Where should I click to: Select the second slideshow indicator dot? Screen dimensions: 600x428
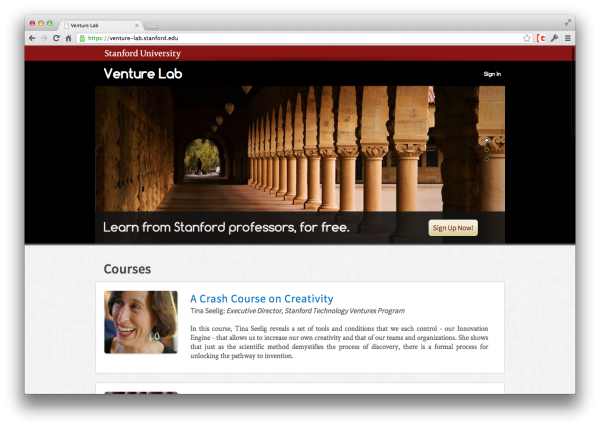click(486, 150)
